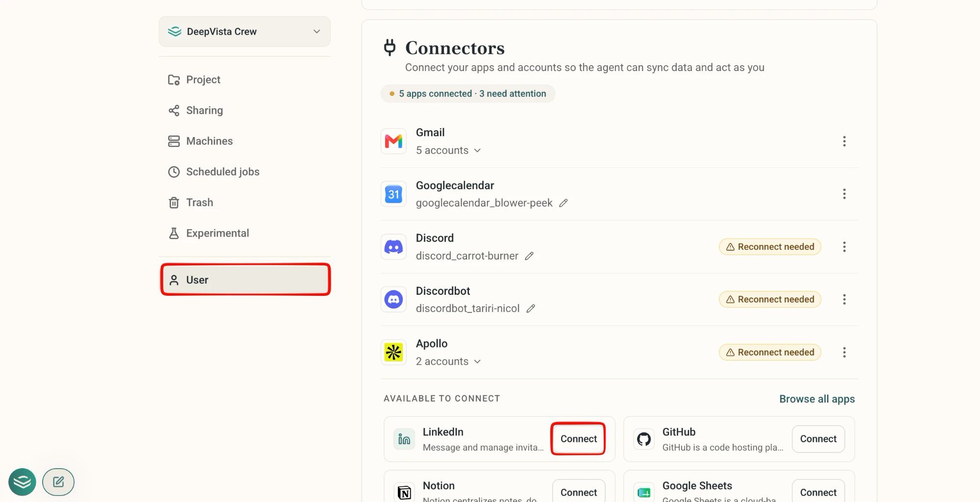
Task: Connect the Notion app
Action: coord(578,491)
